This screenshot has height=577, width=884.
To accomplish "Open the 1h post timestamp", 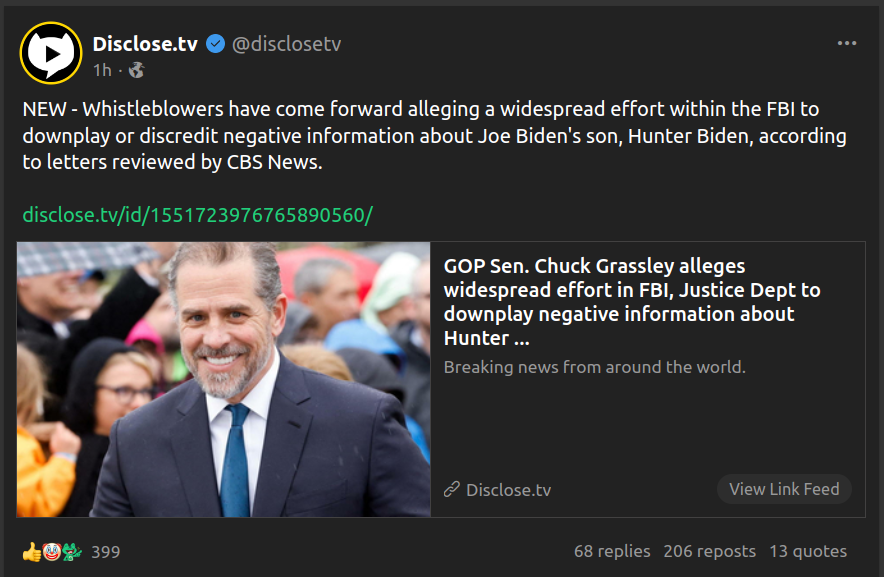I will click(x=102, y=70).
